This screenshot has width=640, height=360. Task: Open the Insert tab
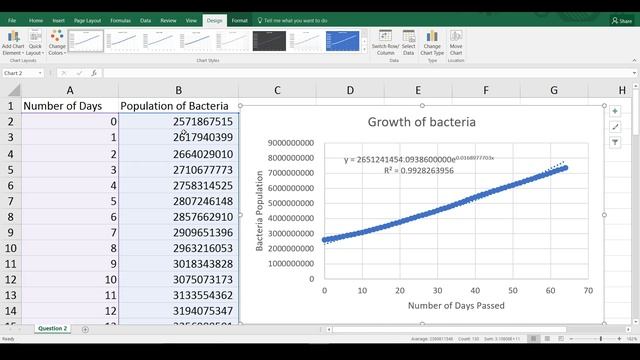pyautogui.click(x=58, y=20)
